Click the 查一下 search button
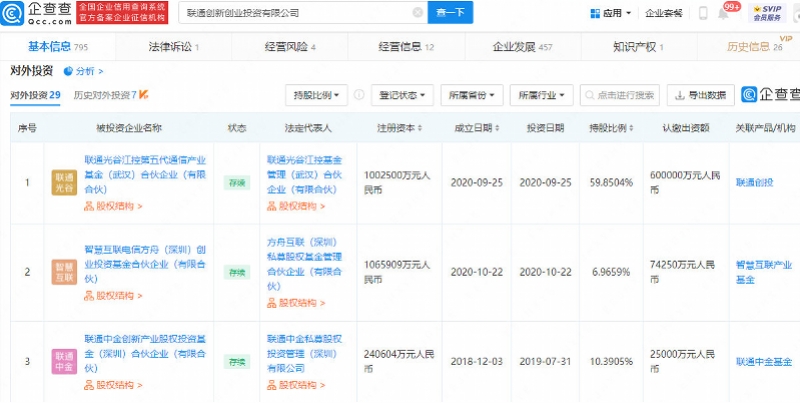 (450, 13)
